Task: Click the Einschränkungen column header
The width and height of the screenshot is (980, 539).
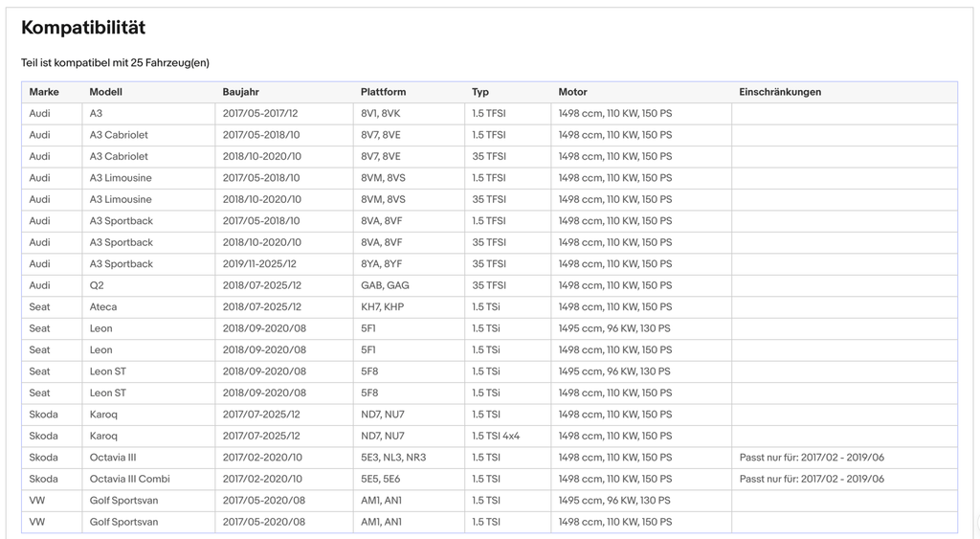Action: pos(780,92)
